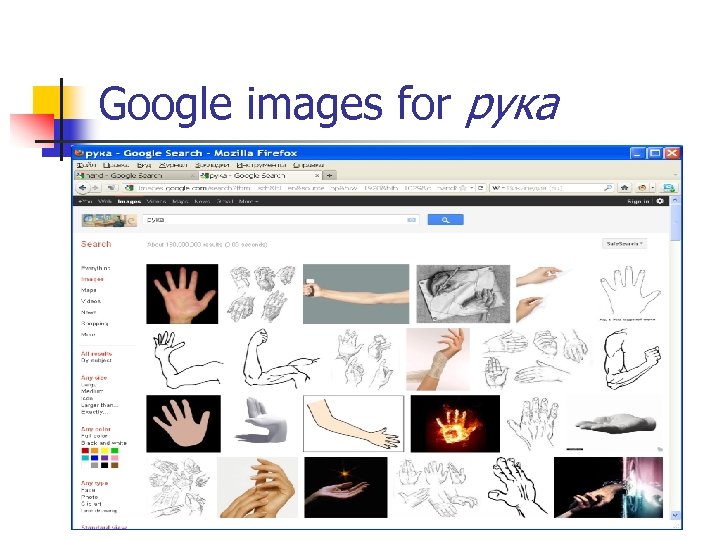Select Shopping in left sidebar

click(x=95, y=324)
